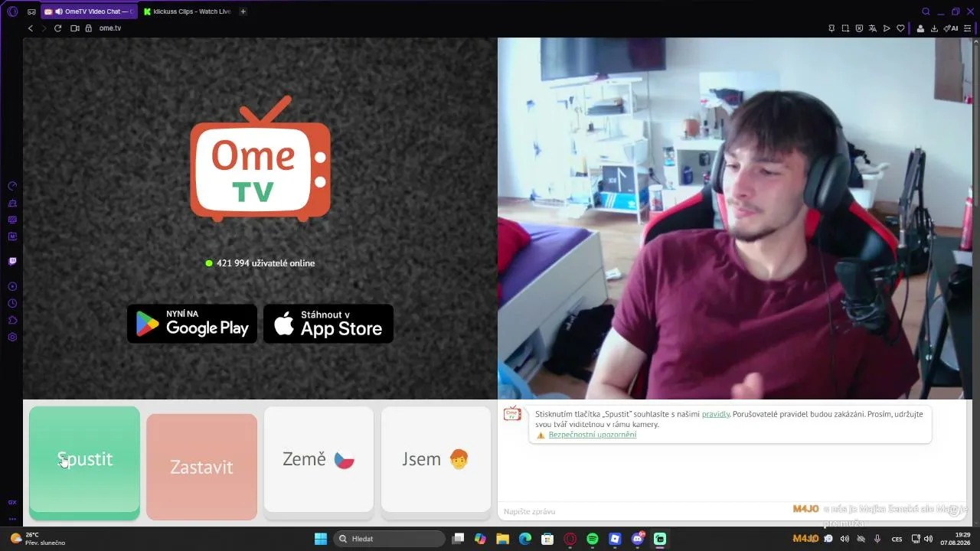Open the pinboard pin icon
The height and width of the screenshot is (551, 980).
(x=831, y=28)
